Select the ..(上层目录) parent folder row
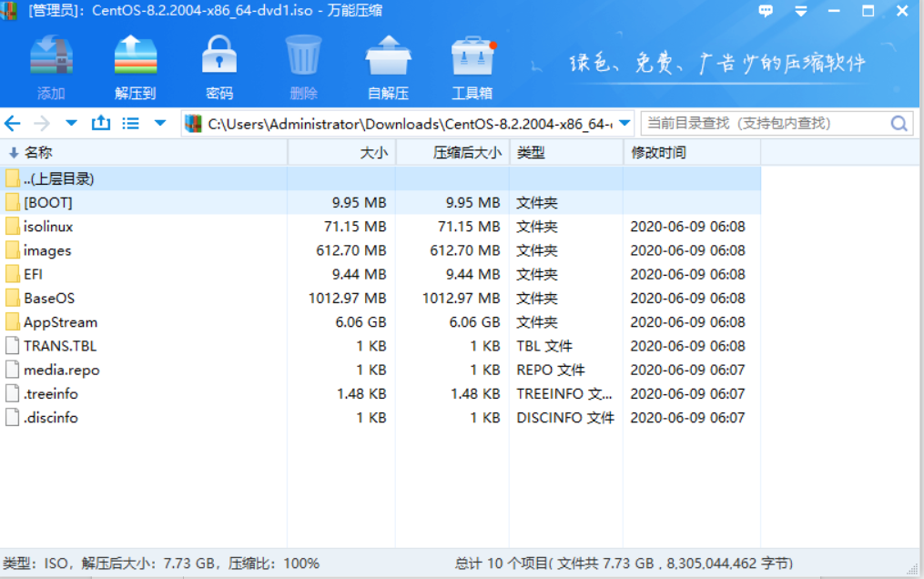Image resolution: width=924 pixels, height=579 pixels. 381,178
